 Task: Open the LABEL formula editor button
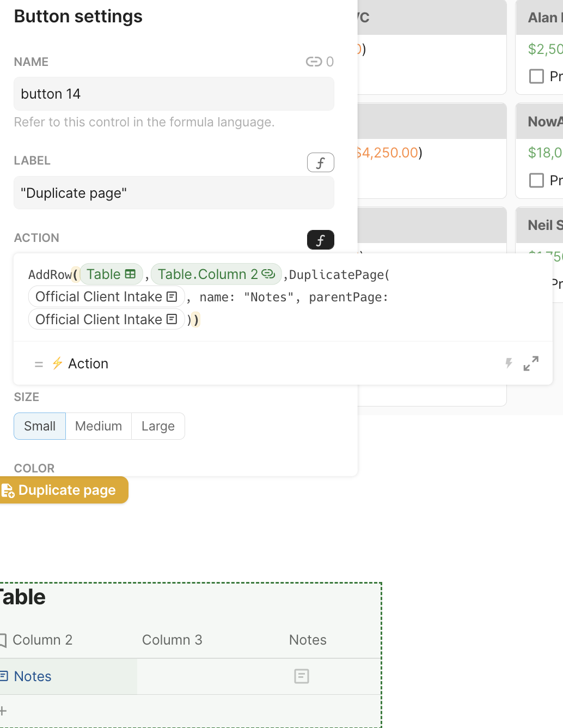tap(320, 162)
